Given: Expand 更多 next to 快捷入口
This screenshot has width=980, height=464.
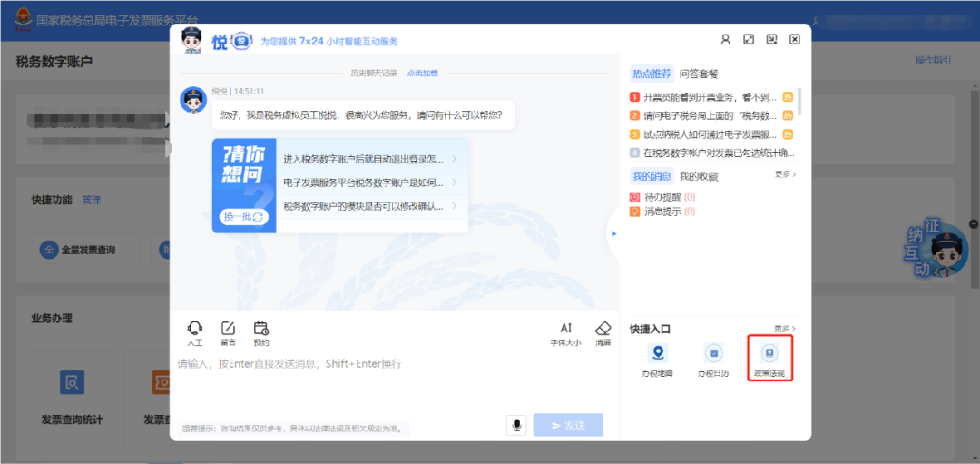Looking at the screenshot, I should pyautogui.click(x=785, y=328).
